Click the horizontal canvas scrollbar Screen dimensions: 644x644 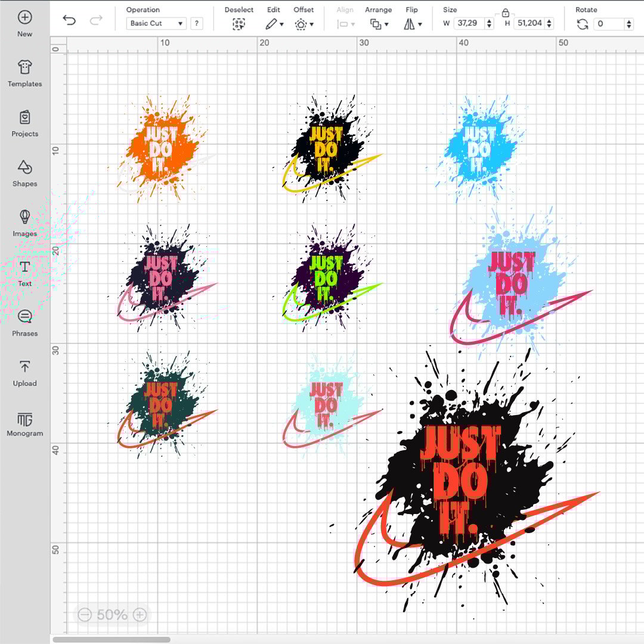point(112,639)
